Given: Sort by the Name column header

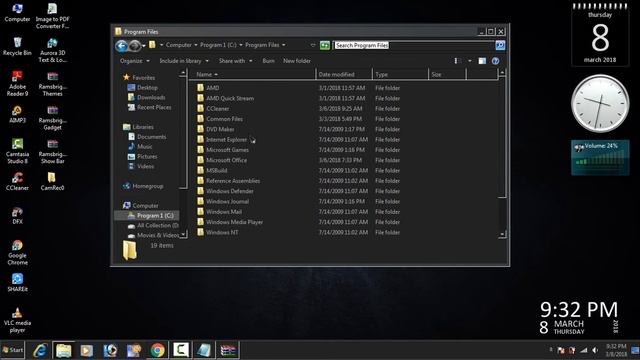Looking at the screenshot, I should coord(253,74).
